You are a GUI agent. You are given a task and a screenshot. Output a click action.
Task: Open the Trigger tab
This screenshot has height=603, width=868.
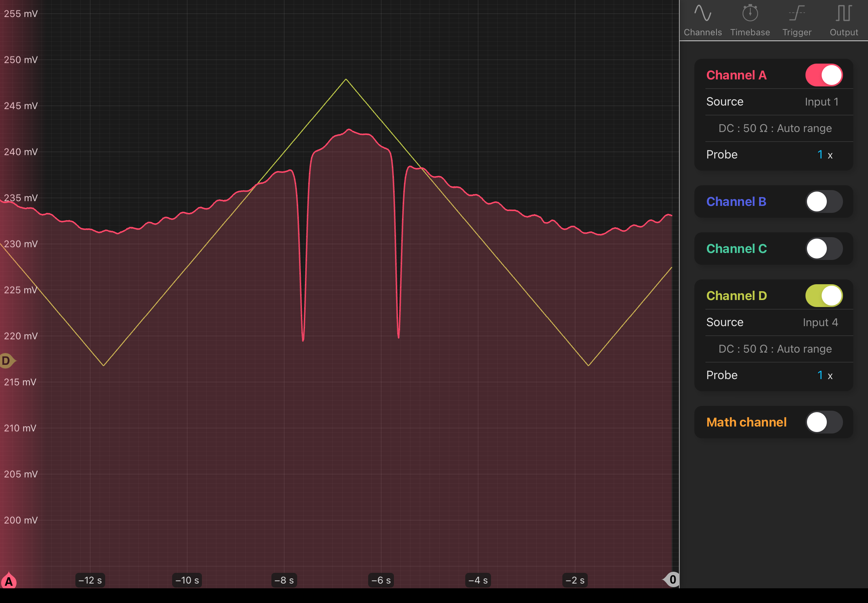[x=797, y=20]
